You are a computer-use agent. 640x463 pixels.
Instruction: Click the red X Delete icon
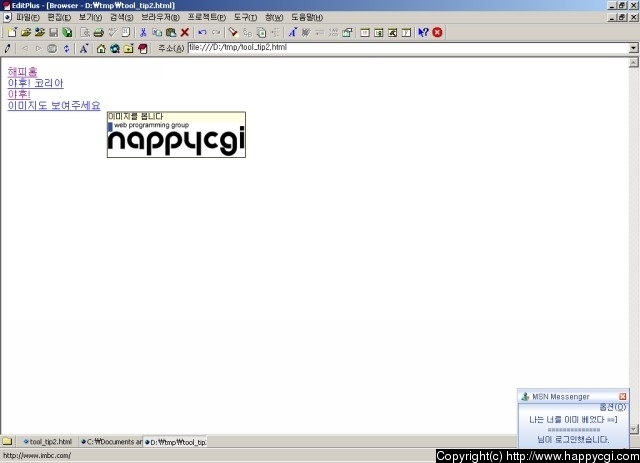pyautogui.click(x=184, y=33)
